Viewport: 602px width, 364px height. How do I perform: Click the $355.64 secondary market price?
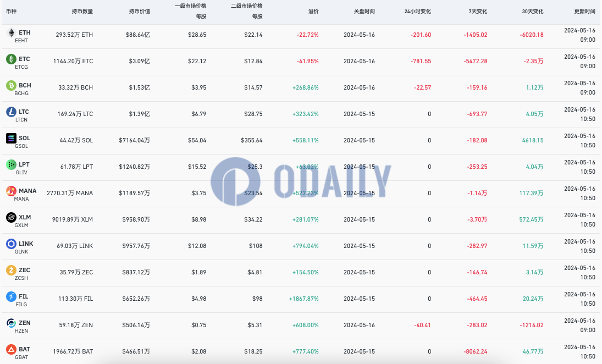click(x=251, y=140)
